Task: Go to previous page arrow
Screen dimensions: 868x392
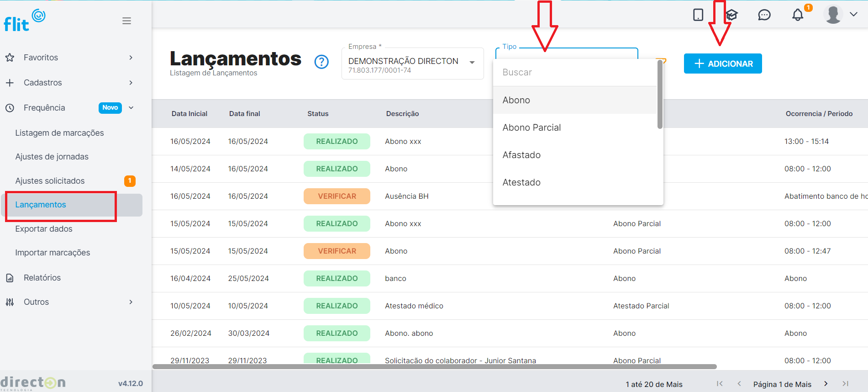Action: pyautogui.click(x=739, y=384)
